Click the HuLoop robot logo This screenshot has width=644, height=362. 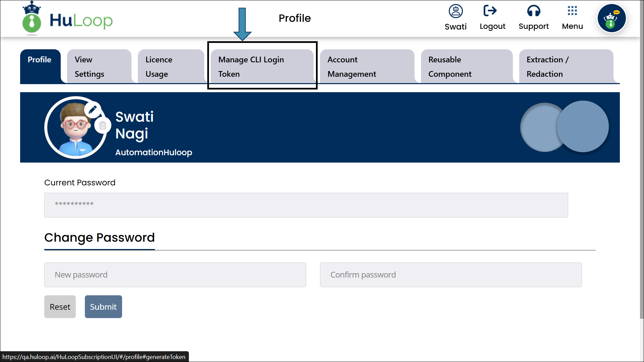[32, 18]
